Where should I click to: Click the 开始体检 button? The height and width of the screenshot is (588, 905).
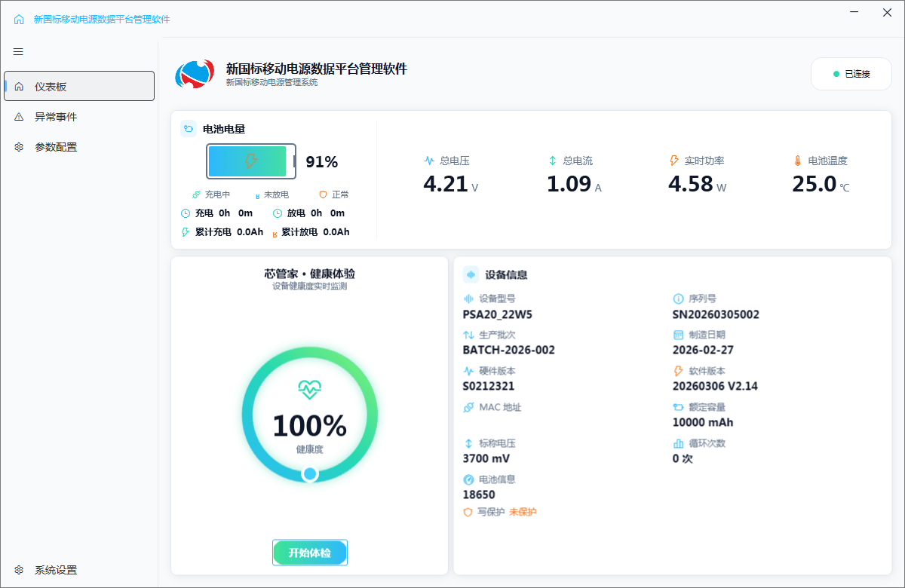(310, 553)
